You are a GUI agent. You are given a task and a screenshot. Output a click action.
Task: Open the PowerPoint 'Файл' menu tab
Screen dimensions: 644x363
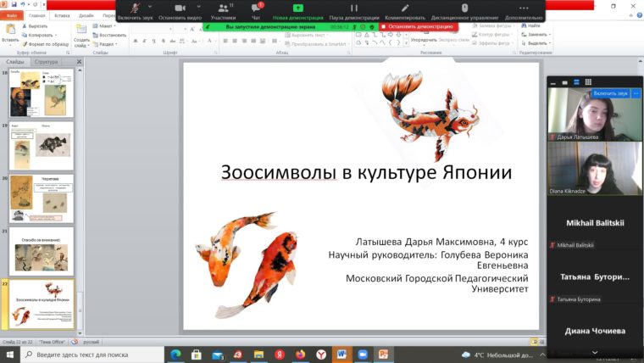(x=12, y=15)
